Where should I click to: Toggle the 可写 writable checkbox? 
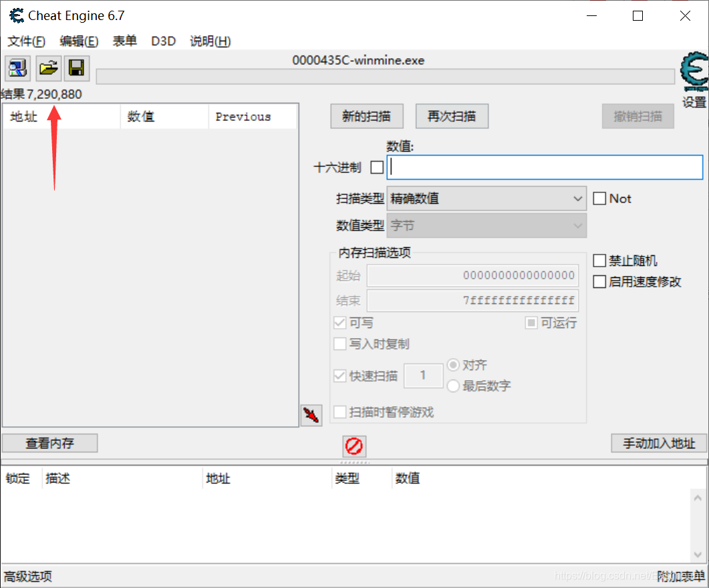pyautogui.click(x=340, y=323)
